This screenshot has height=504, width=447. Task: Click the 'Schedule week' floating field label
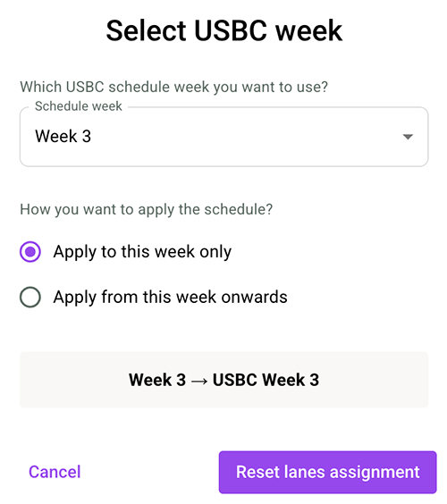click(x=78, y=106)
